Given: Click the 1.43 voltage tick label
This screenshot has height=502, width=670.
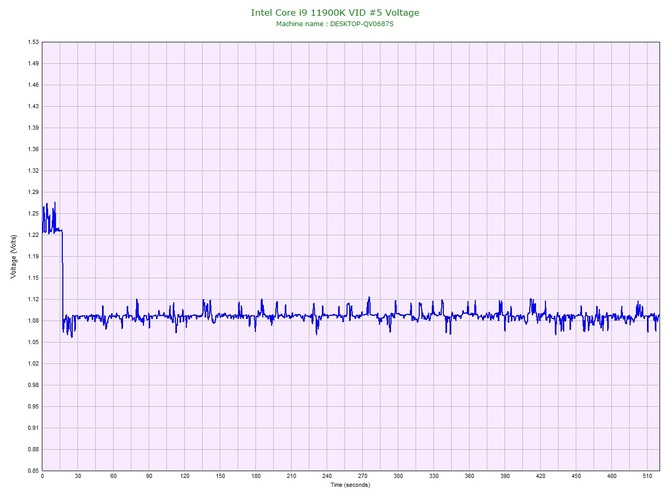Looking at the screenshot, I should pyautogui.click(x=33, y=106).
